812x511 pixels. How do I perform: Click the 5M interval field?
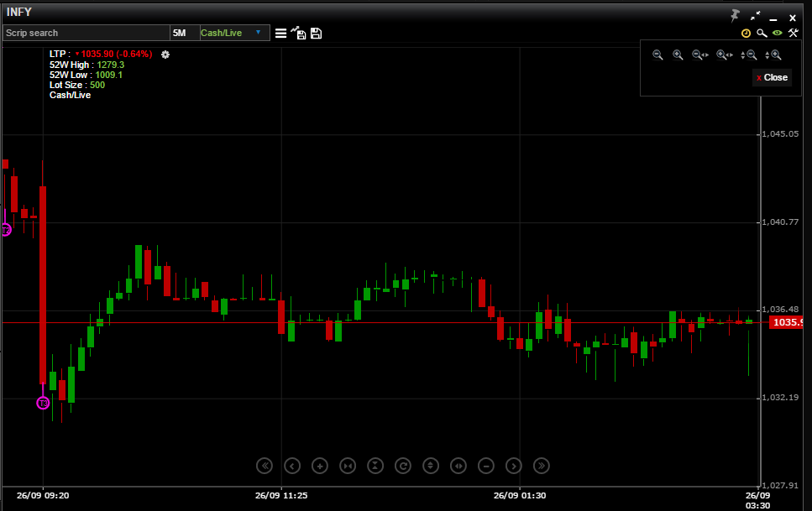coord(185,33)
